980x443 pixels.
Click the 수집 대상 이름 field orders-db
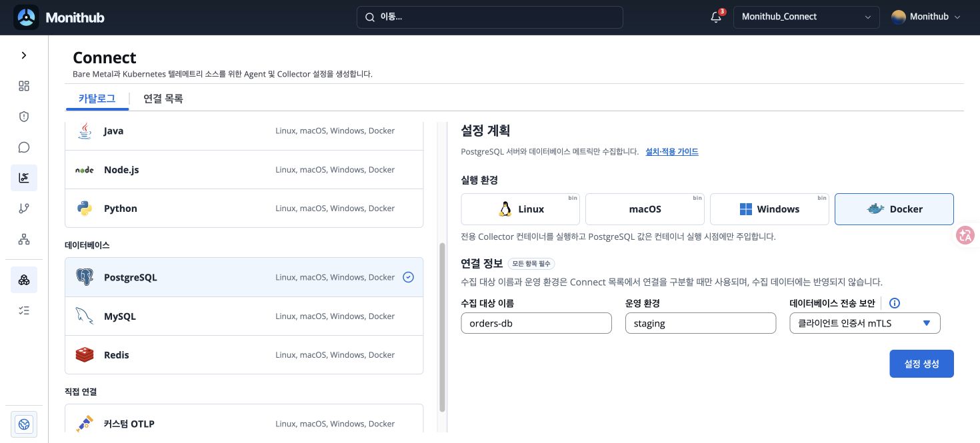click(536, 324)
